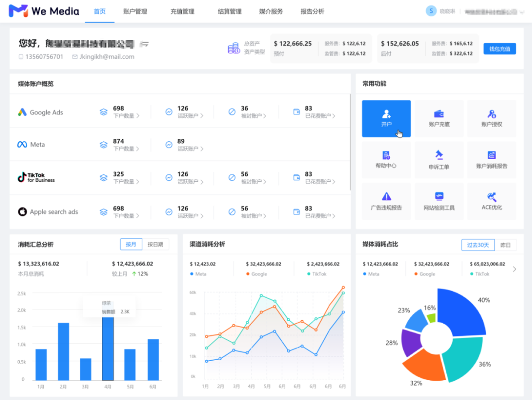
Task: Click the 账户充值 recharge icon
Action: coord(439,118)
